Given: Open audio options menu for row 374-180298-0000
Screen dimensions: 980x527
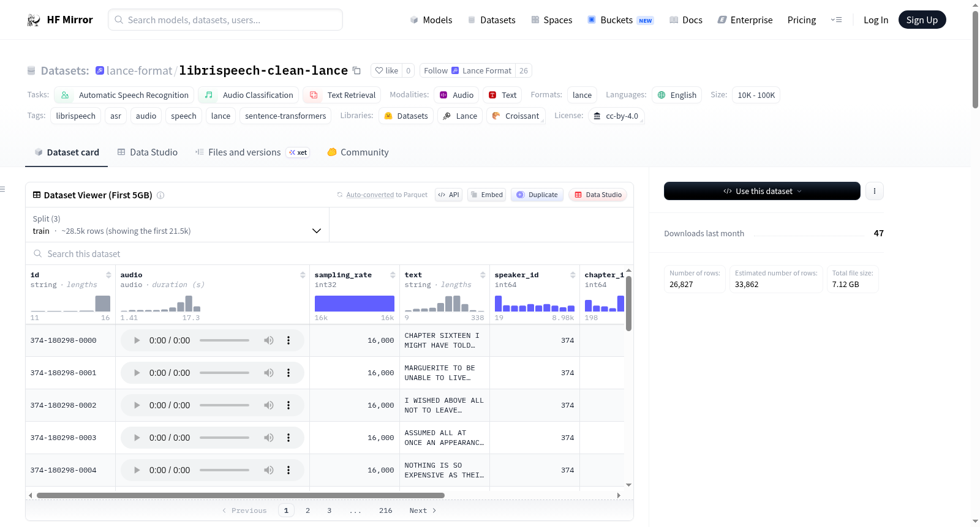Looking at the screenshot, I should pos(288,340).
